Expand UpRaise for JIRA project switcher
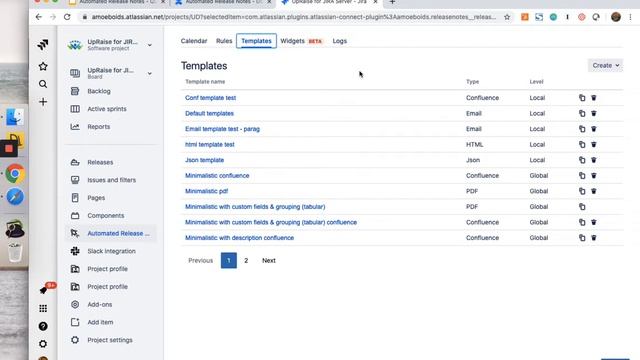The height and width of the screenshot is (360, 640). pos(150,45)
